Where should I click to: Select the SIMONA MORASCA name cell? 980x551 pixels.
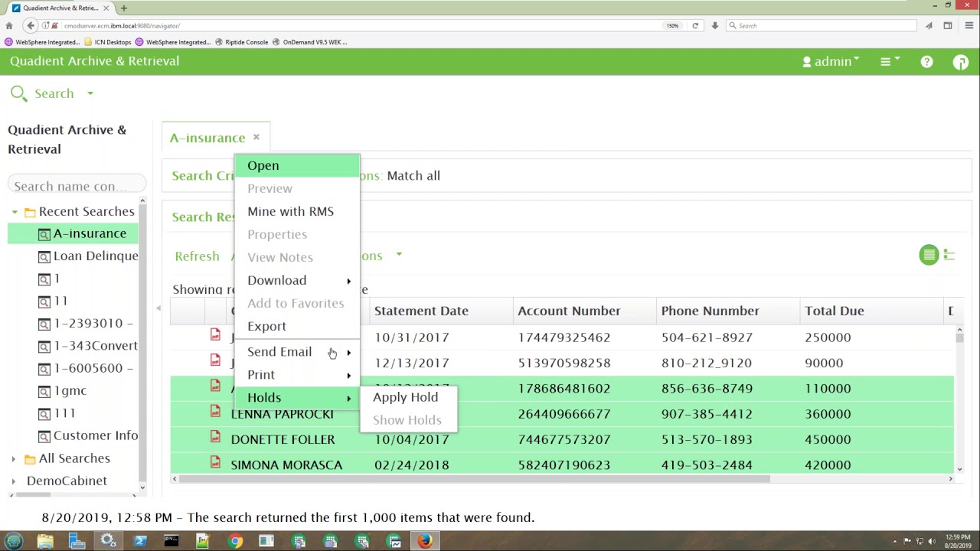(286, 465)
